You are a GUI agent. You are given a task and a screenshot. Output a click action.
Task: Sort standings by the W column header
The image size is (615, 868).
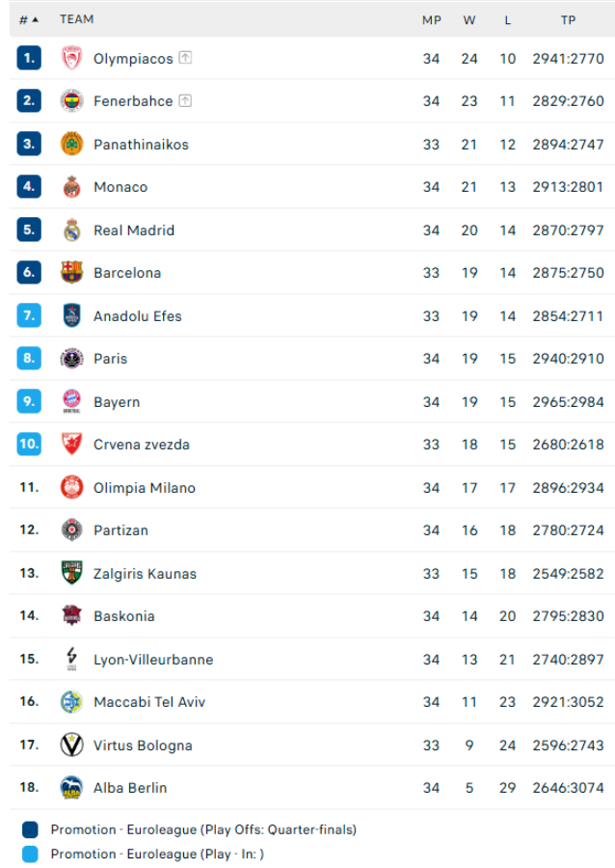click(469, 20)
